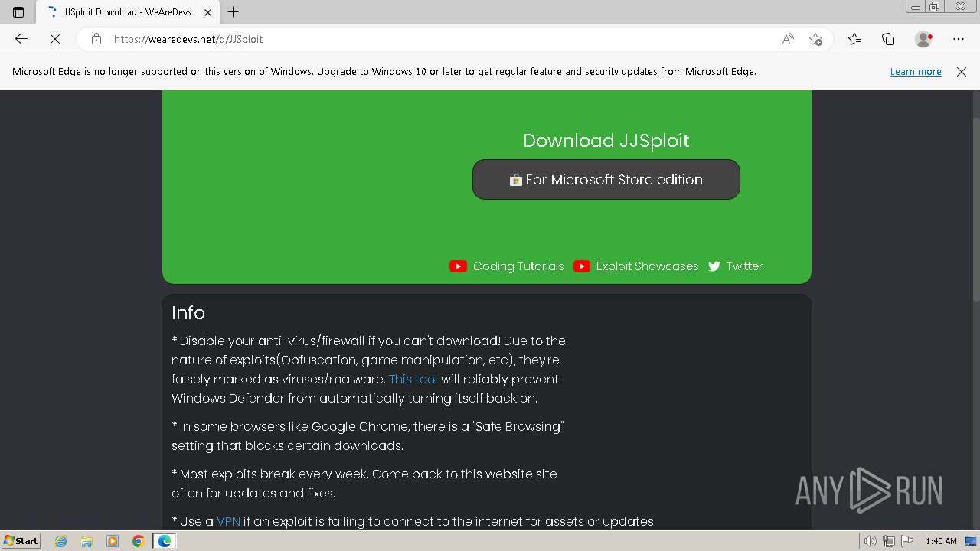Open the volume tray icon

tap(871, 541)
